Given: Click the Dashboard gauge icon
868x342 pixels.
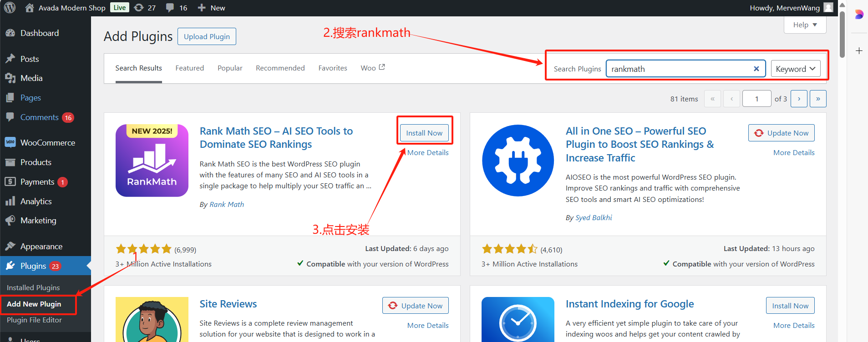Looking at the screenshot, I should (x=10, y=33).
